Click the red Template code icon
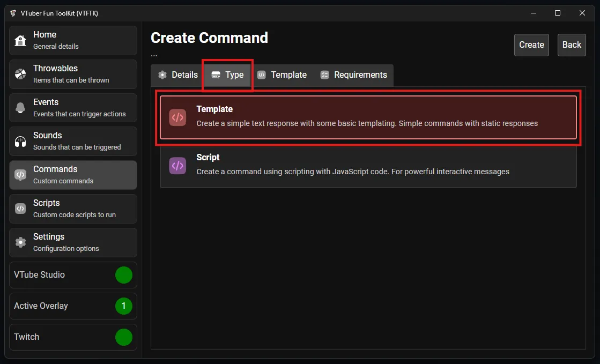 point(177,117)
